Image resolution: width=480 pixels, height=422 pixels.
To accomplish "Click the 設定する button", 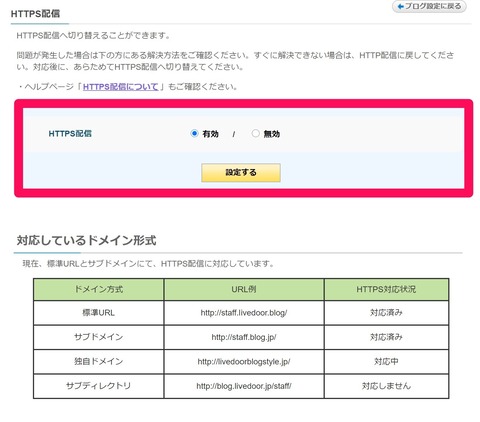I will [x=241, y=172].
